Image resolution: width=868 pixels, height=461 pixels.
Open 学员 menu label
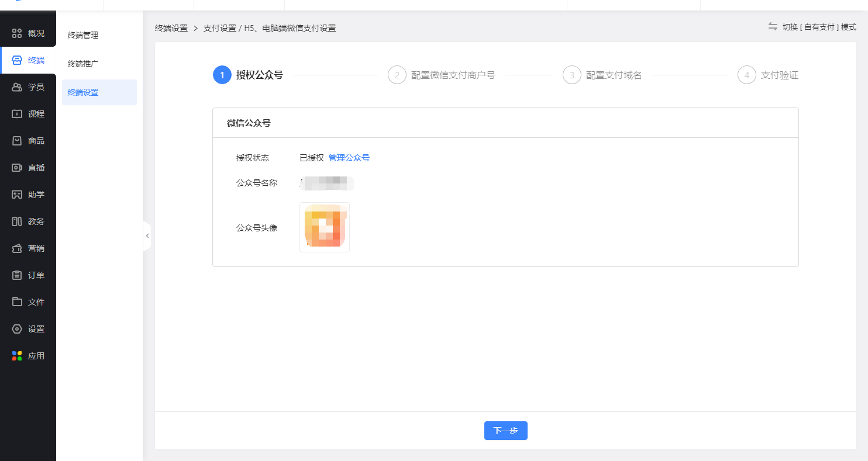tap(36, 87)
